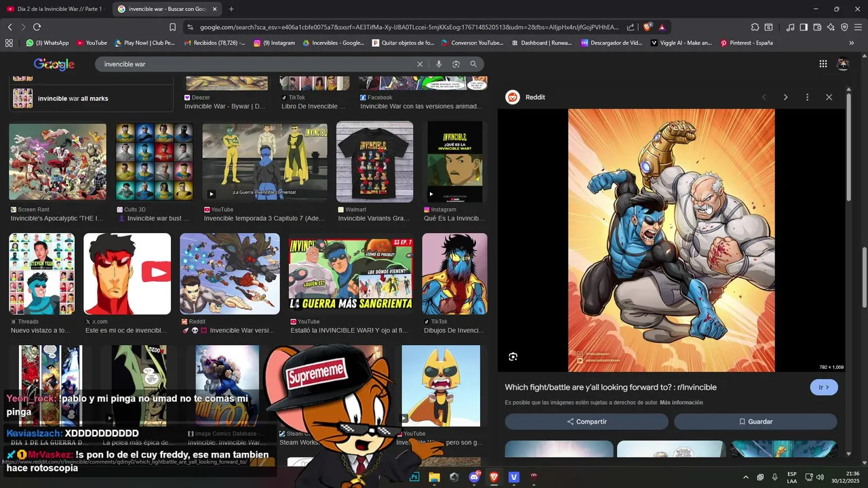Click the 'Ir' button to visit Reddit
This screenshot has width=868, height=488.
tap(824, 387)
